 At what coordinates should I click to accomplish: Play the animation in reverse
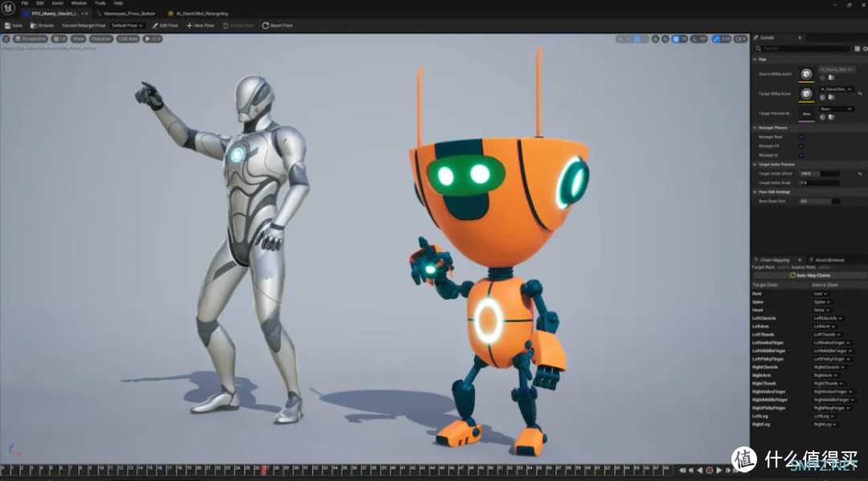click(700, 471)
